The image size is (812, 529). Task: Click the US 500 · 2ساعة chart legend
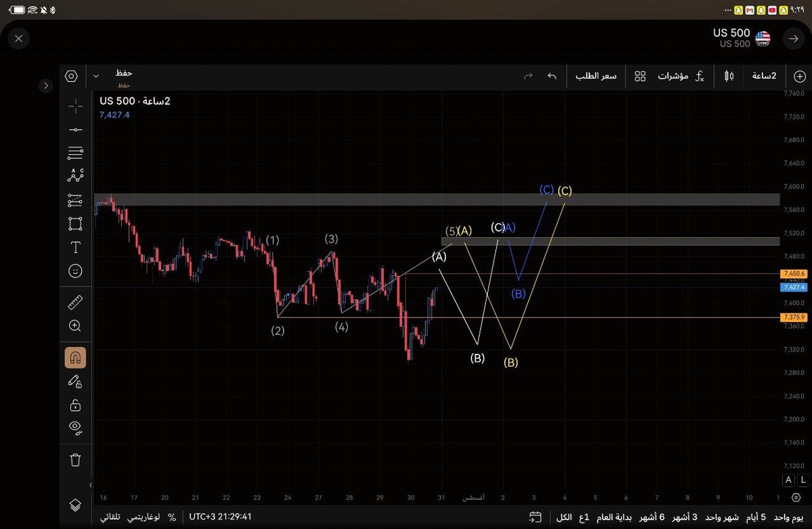pyautogui.click(x=135, y=101)
